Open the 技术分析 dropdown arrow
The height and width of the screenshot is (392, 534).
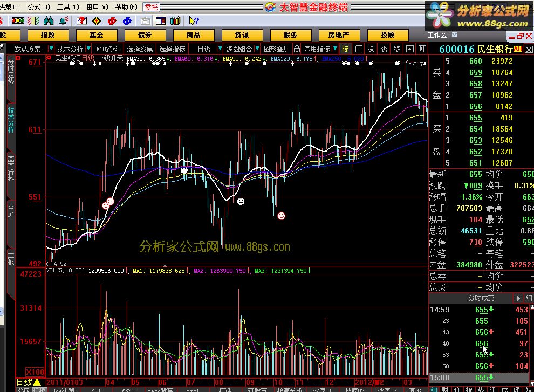click(x=88, y=49)
